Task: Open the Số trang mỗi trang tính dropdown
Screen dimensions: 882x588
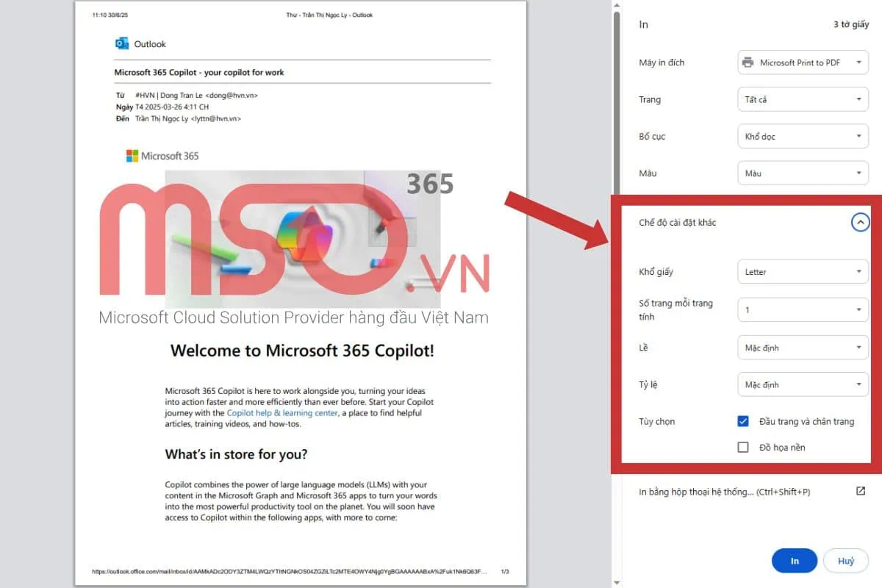Action: pyautogui.click(x=803, y=309)
